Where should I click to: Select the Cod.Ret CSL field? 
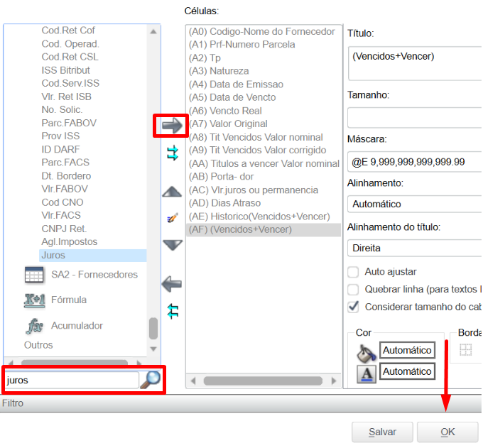click(x=70, y=57)
